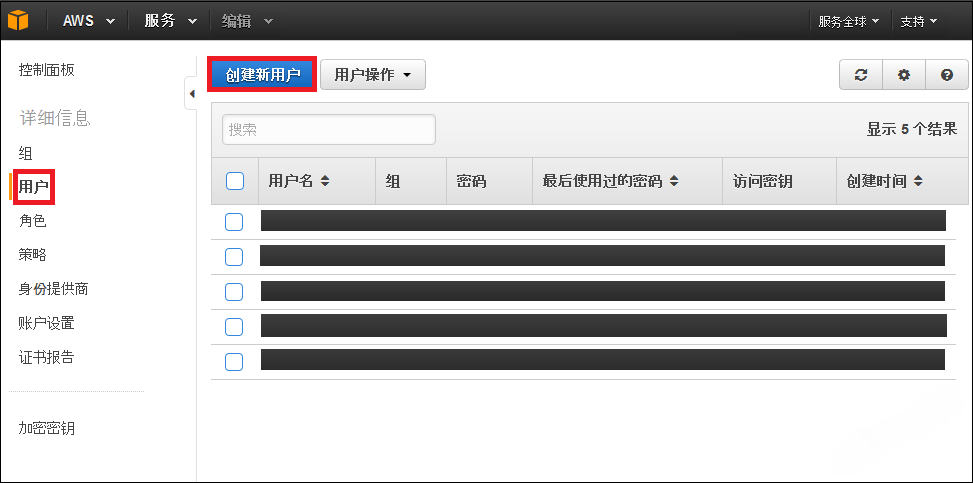
Task: Expand the 服务 dropdown menu
Action: [x=171, y=20]
